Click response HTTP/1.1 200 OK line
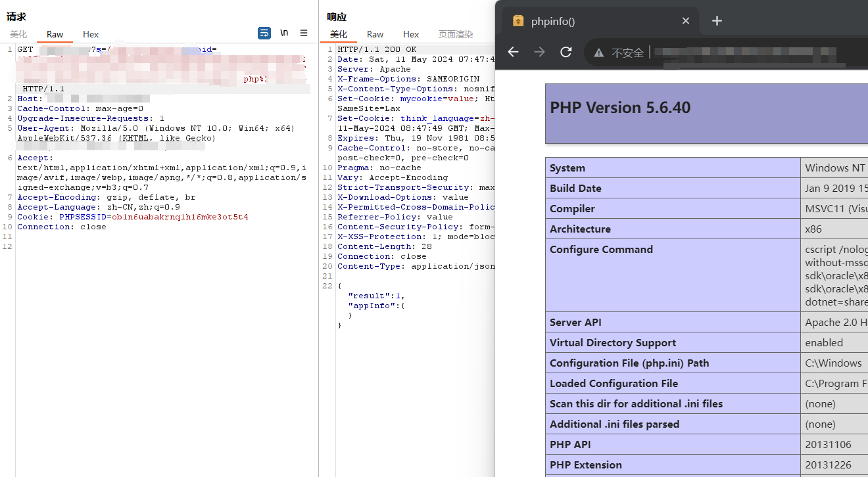Image resolution: width=868 pixels, height=477 pixels. coord(377,49)
